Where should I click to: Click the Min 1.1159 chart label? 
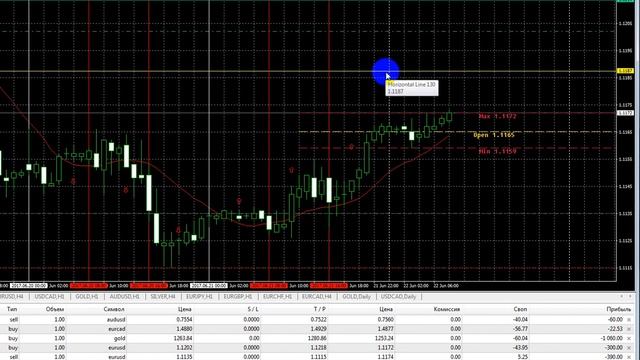(x=498, y=151)
